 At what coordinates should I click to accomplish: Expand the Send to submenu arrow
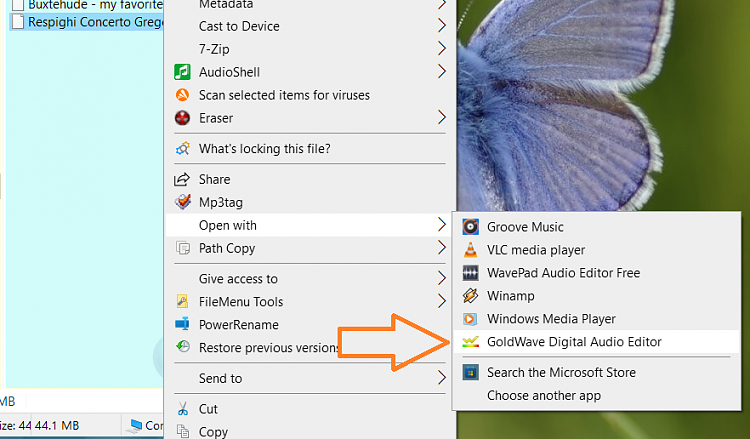(x=442, y=378)
